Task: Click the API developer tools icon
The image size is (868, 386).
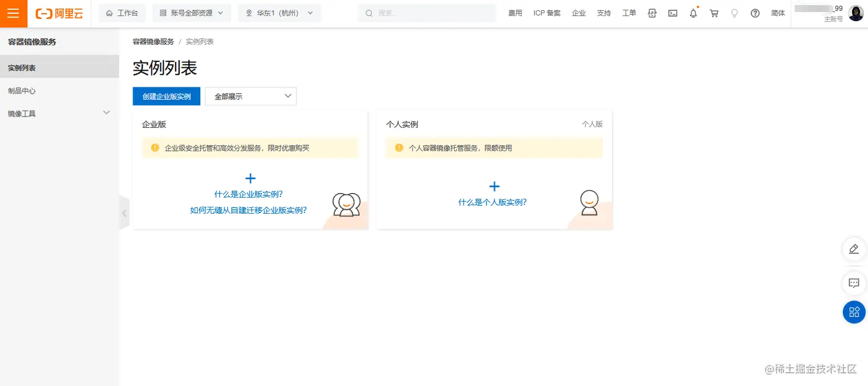Action: point(652,13)
